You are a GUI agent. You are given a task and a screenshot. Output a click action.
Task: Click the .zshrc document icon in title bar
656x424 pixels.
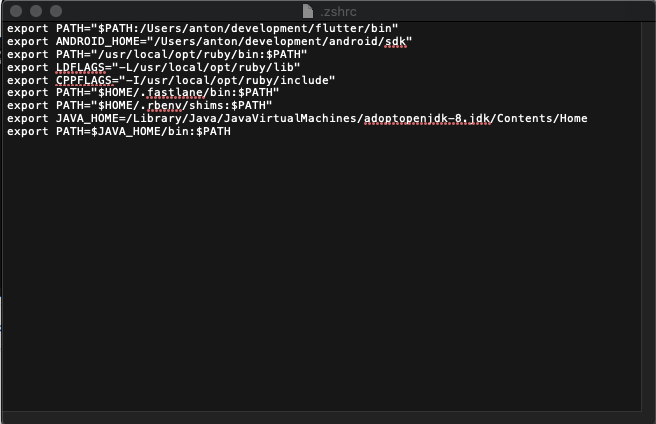click(x=307, y=10)
